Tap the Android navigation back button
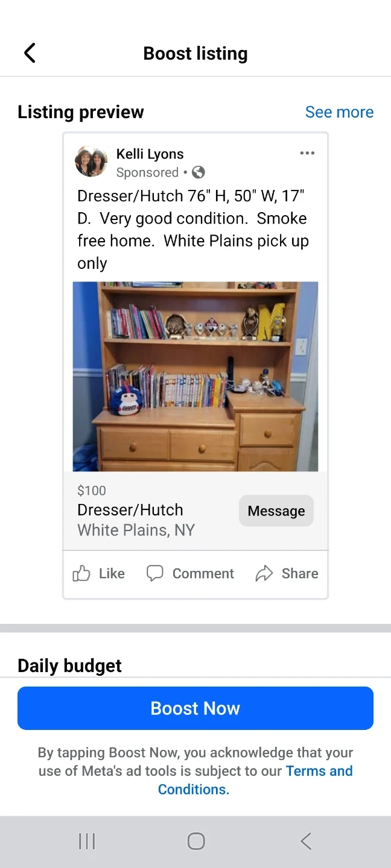391x868 pixels. [306, 841]
